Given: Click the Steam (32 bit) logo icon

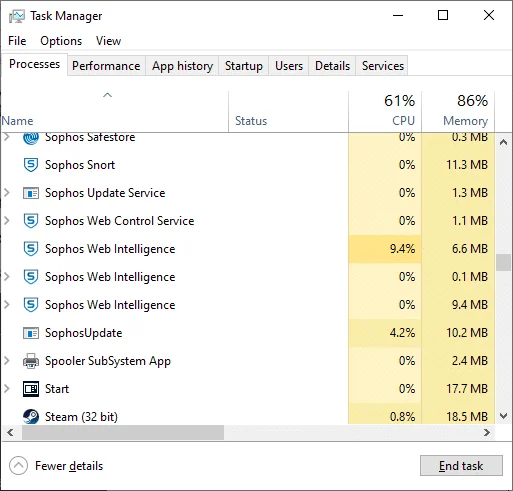Looking at the screenshot, I should pos(31,416).
